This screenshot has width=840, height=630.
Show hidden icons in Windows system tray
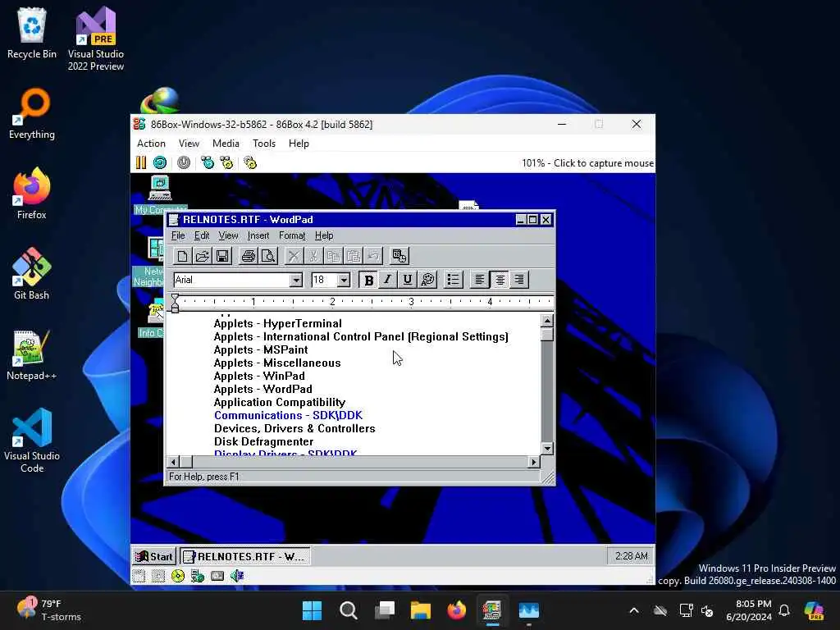(x=634, y=610)
